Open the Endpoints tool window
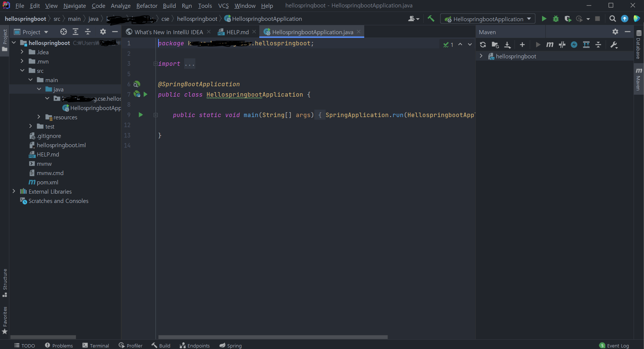The image size is (644, 349). [x=195, y=345]
